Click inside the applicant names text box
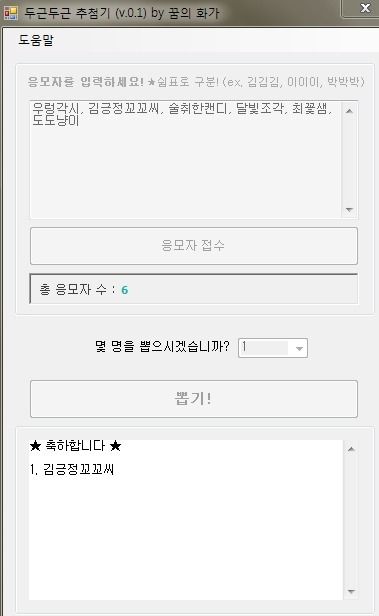379x616 pixels. point(185,160)
